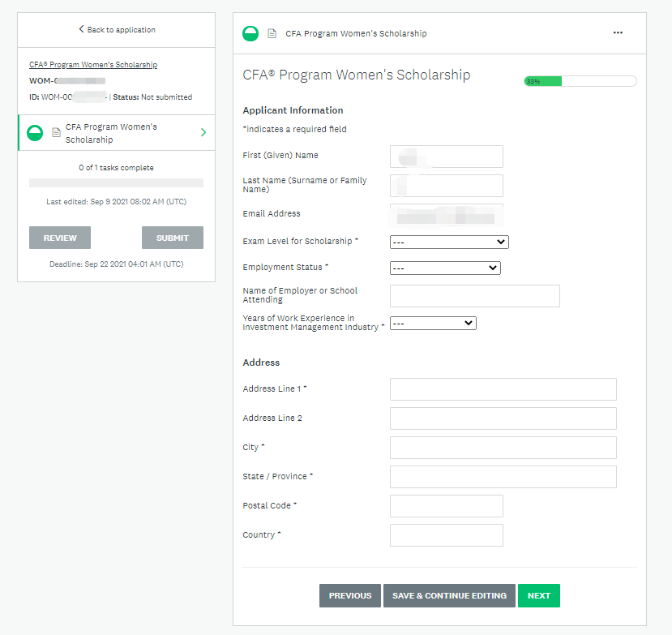
Task: Click into the Postal Code field
Action: pos(446,506)
